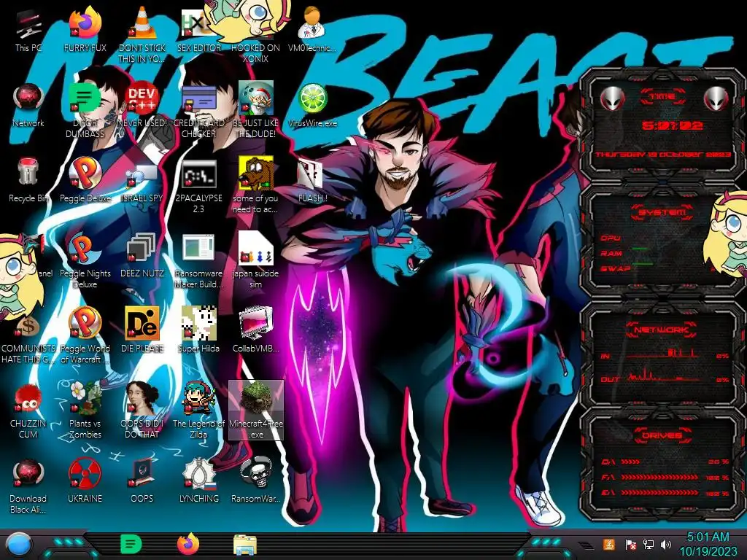747x560 pixels.
Task: Launch Super Hilda from the desktop
Action: tap(198, 331)
